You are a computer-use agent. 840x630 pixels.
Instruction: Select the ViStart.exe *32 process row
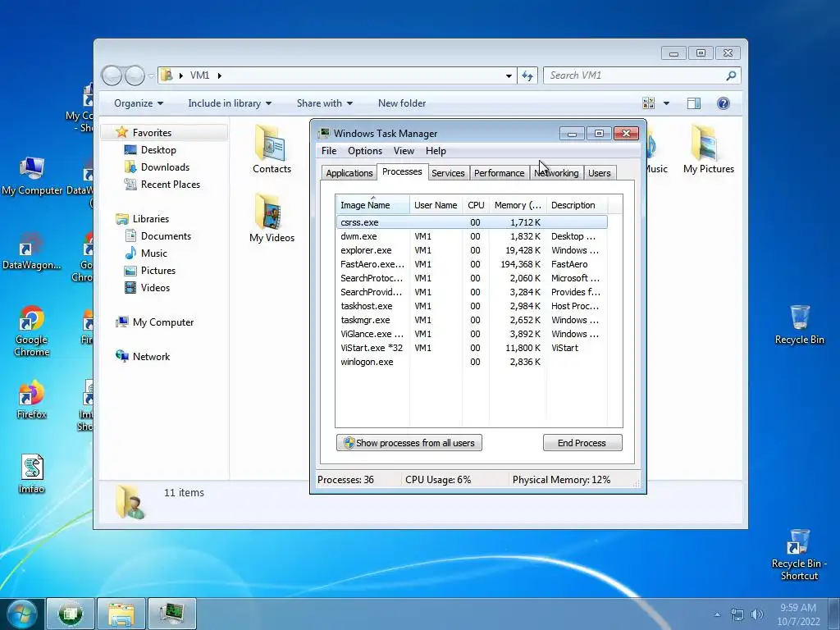point(472,348)
